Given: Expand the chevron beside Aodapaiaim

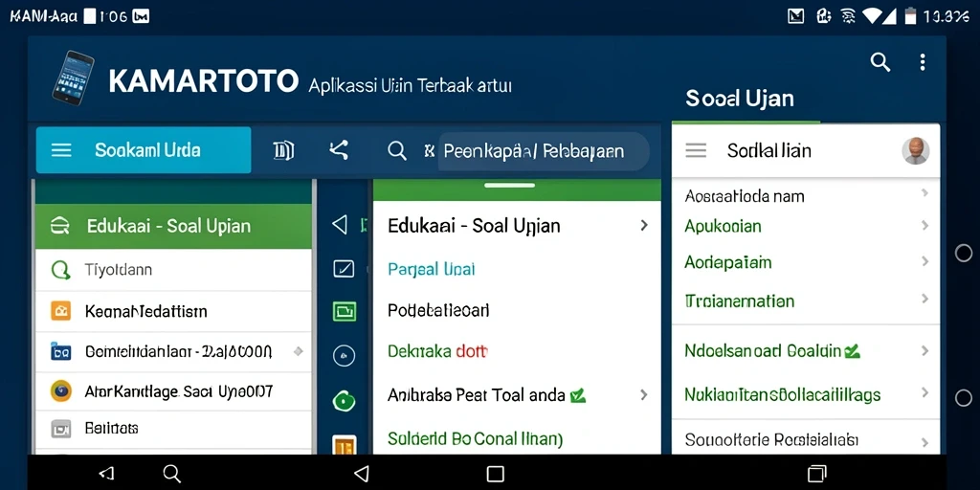Looking at the screenshot, I should (925, 262).
